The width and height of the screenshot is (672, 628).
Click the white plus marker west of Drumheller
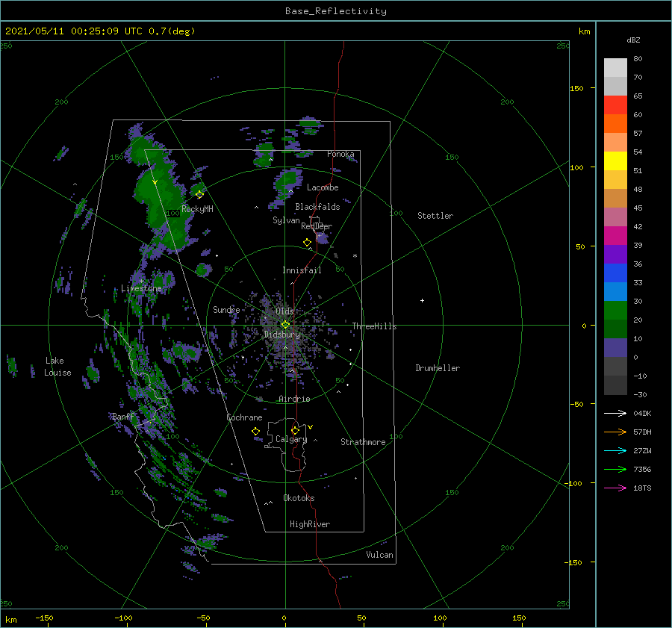(422, 300)
